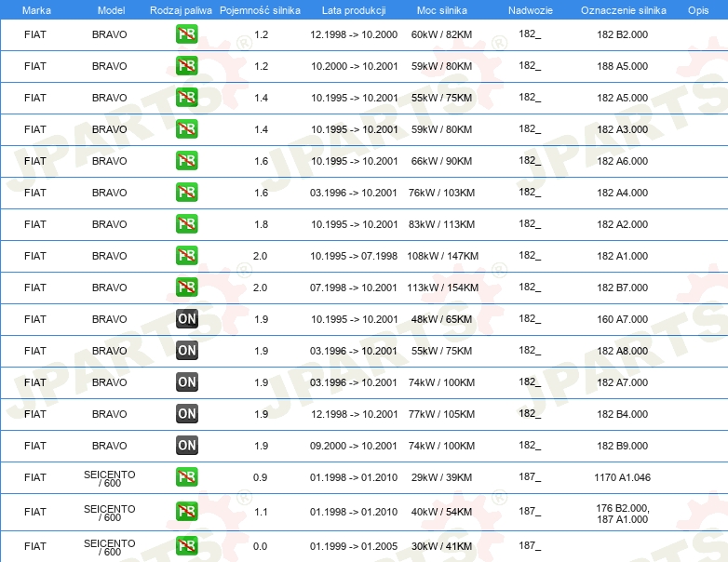Image resolution: width=728 pixels, height=562 pixels.
Task: Click the petrol icon in the 182 B2.000 row
Action: (186, 34)
